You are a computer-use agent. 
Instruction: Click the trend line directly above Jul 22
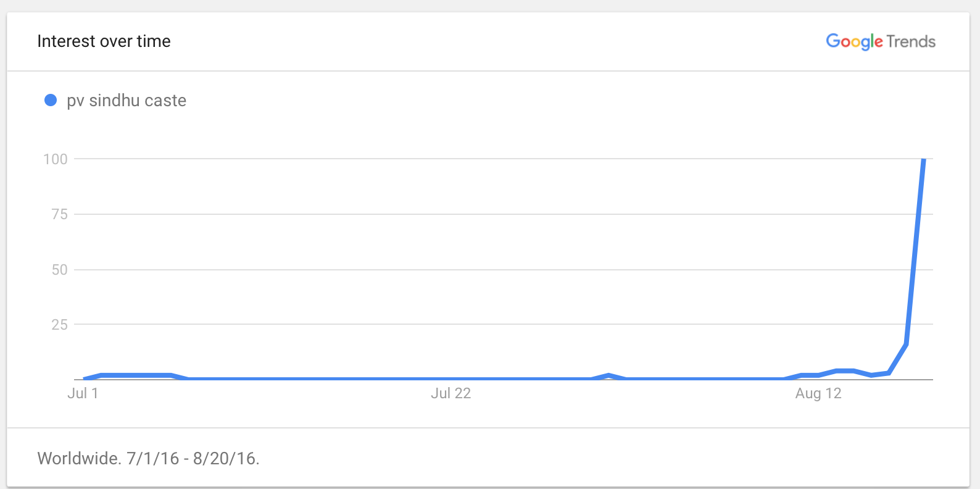pyautogui.click(x=451, y=378)
